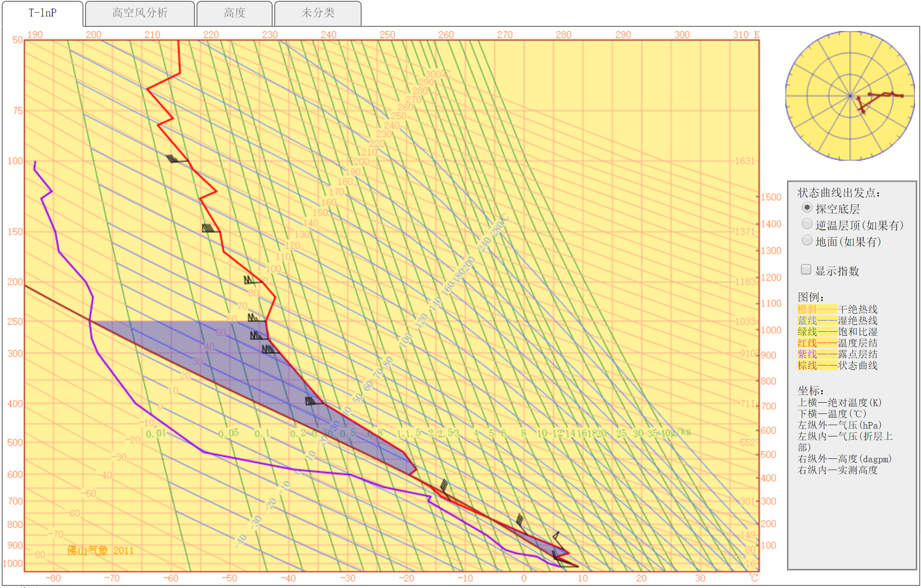The width and height of the screenshot is (921, 588).
Task: Click the T-lnP tab
Action: click(42, 13)
